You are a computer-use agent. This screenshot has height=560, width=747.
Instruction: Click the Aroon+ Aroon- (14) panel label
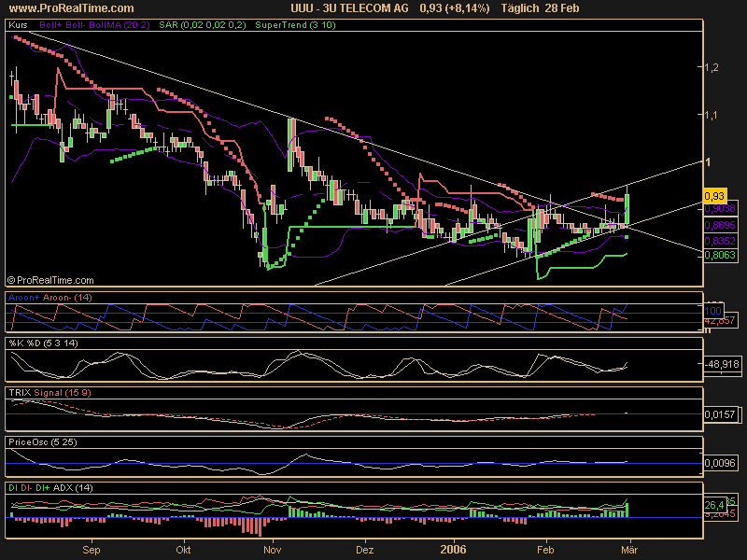pyautogui.click(x=50, y=298)
